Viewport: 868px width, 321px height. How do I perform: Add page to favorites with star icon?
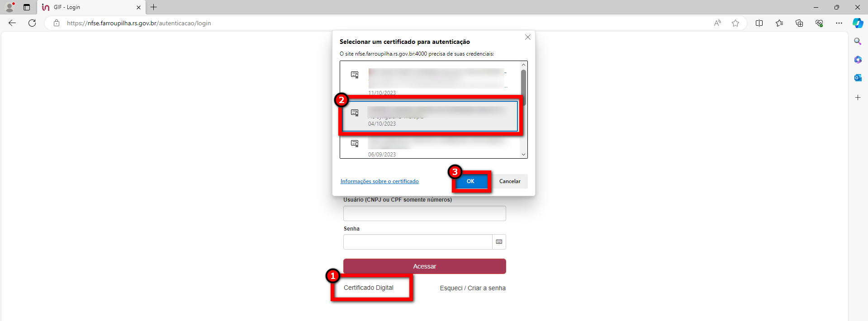(735, 23)
